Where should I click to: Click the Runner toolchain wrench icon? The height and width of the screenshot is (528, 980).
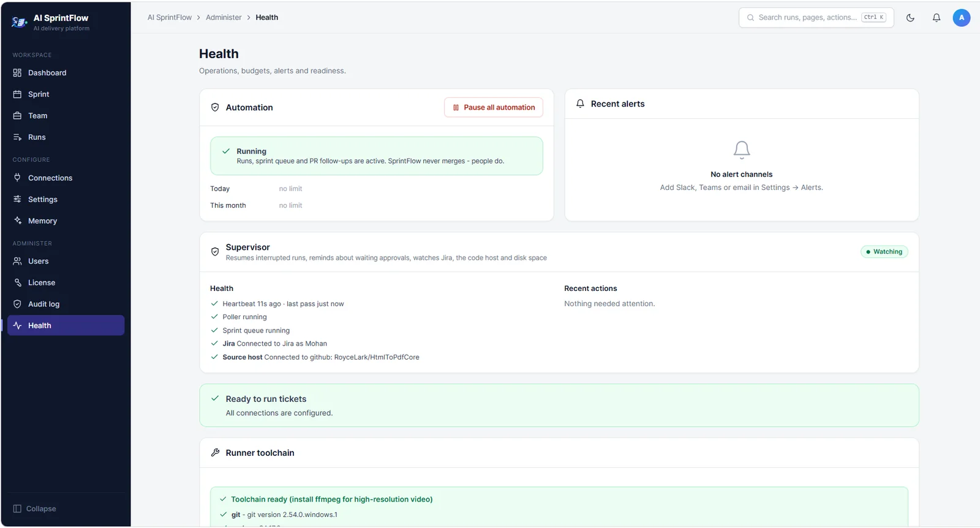(x=215, y=453)
